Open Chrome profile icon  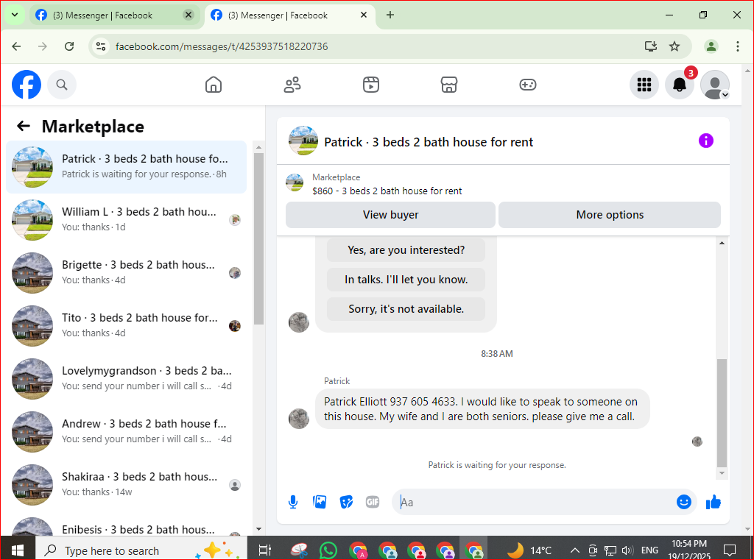pos(711,46)
